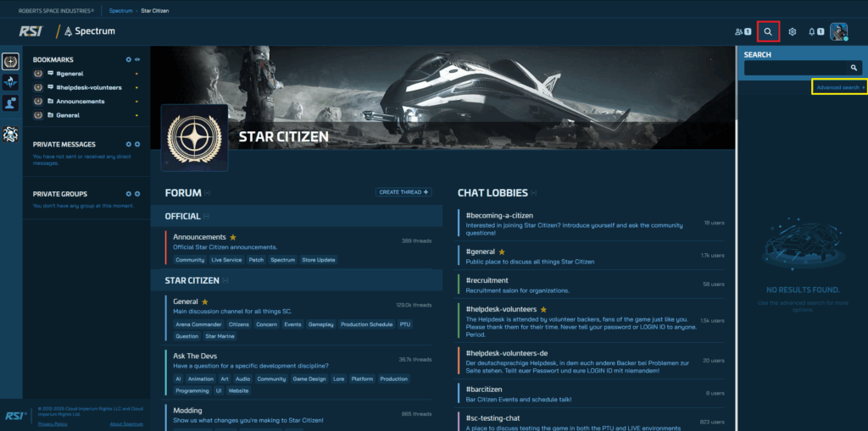This screenshot has height=431, width=868.
Task: Select the Store Update tag
Action: [x=319, y=259]
